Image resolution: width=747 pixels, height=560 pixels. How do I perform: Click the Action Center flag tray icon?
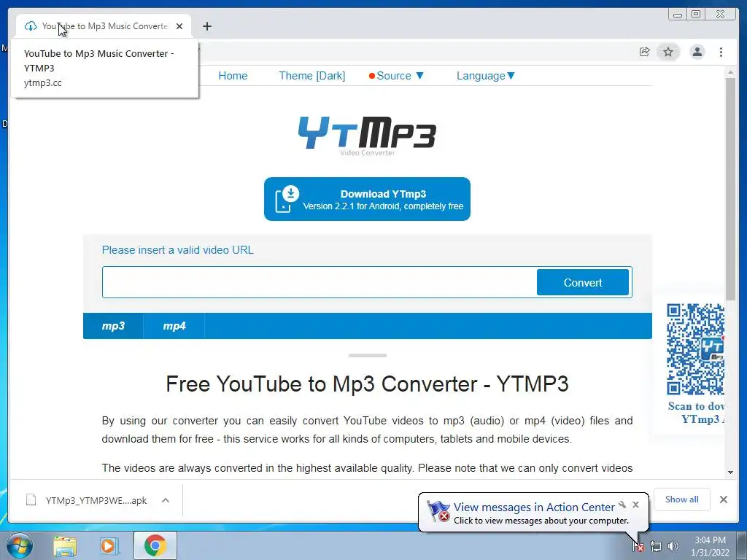coord(638,546)
